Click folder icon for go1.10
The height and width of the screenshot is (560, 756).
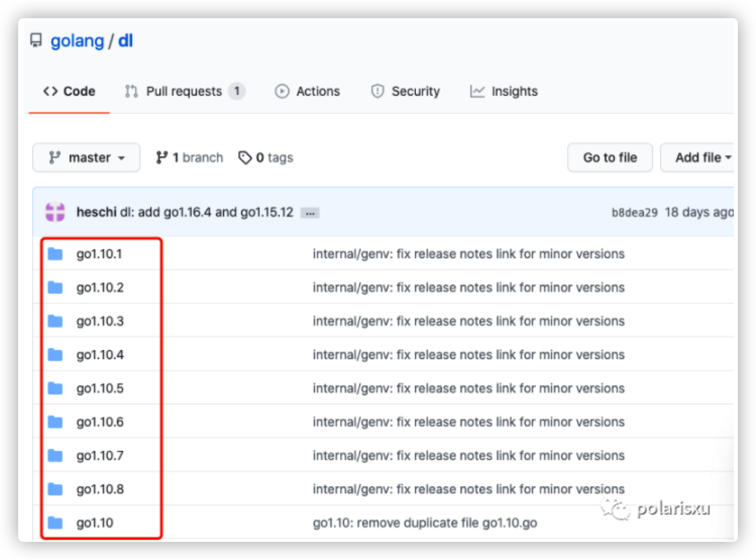point(55,523)
